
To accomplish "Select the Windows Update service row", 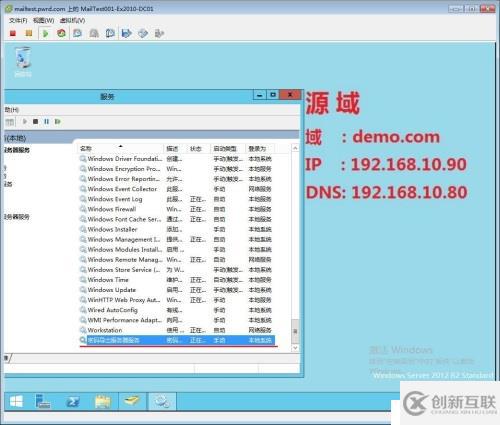I will (x=176, y=290).
